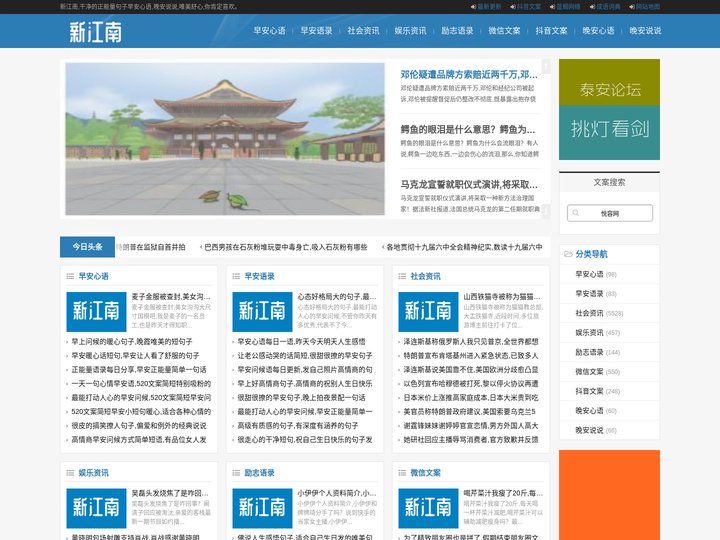The height and width of the screenshot is (540, 720).
Task: Click the 新江南 site logo in header
Action: pyautogui.click(x=96, y=32)
